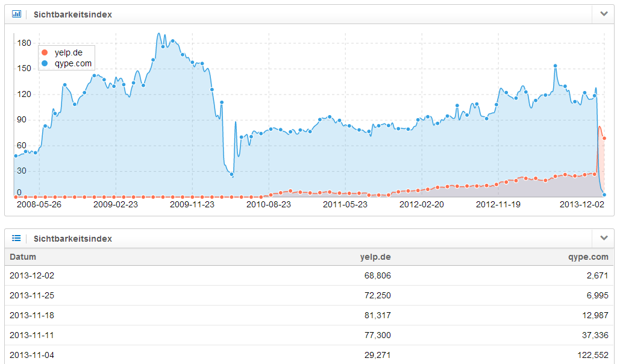Sort table by Datum column header
This screenshot has height=364, width=617.
click(x=23, y=257)
